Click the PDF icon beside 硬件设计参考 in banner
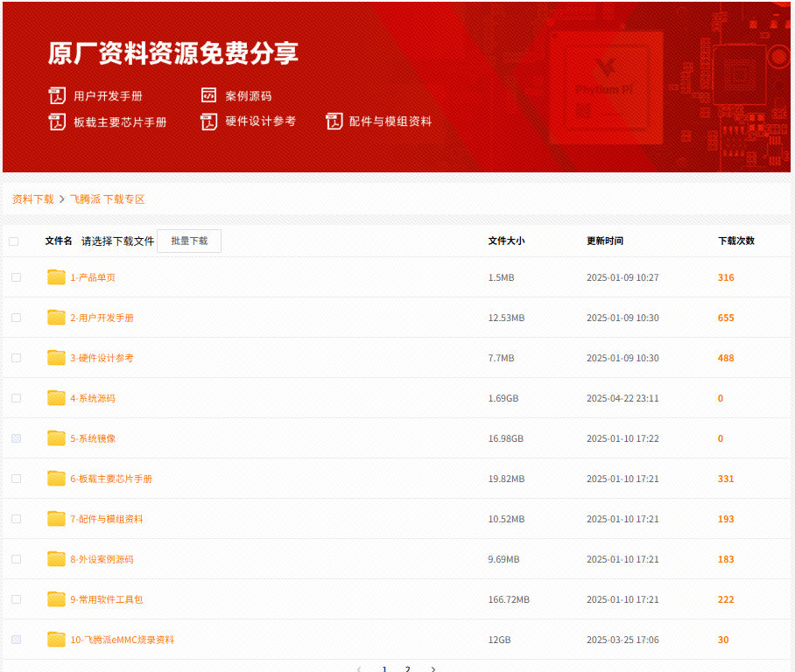The width and height of the screenshot is (795, 672). 209,122
